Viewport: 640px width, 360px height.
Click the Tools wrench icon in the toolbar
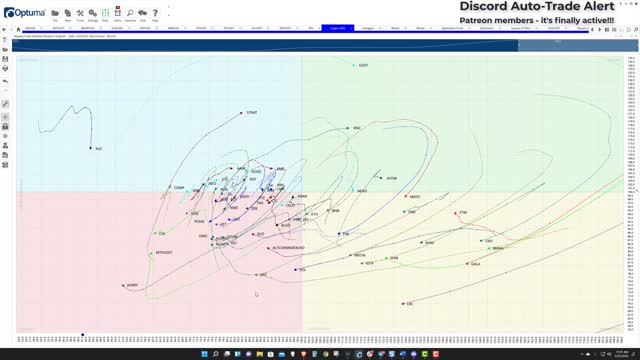tap(80, 13)
